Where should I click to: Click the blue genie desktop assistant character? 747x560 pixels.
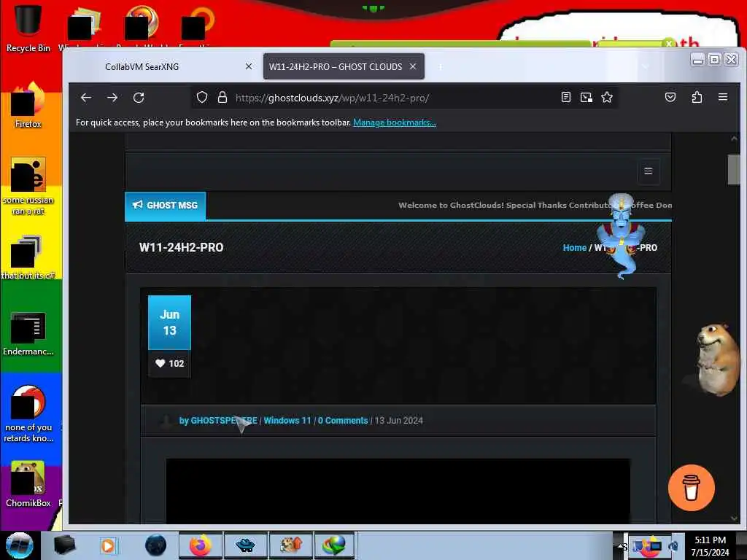(x=621, y=236)
